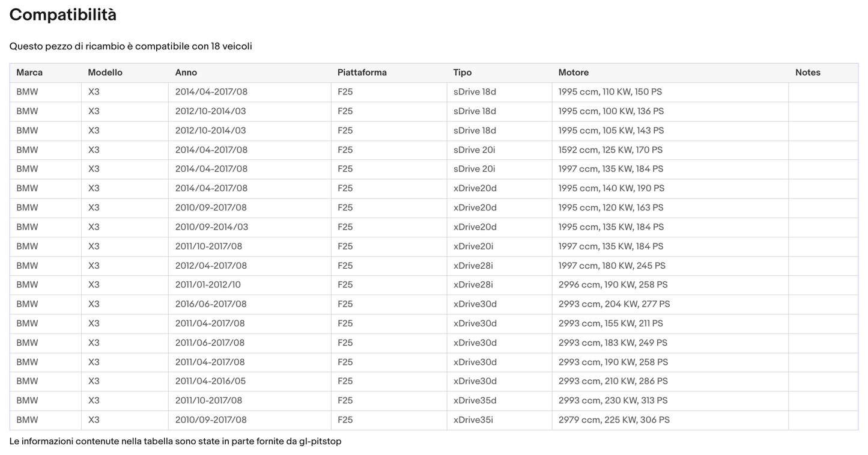Click engine 1995 ccm, 110 KW, 150 PS
The height and width of the screenshot is (455, 868).
610,92
